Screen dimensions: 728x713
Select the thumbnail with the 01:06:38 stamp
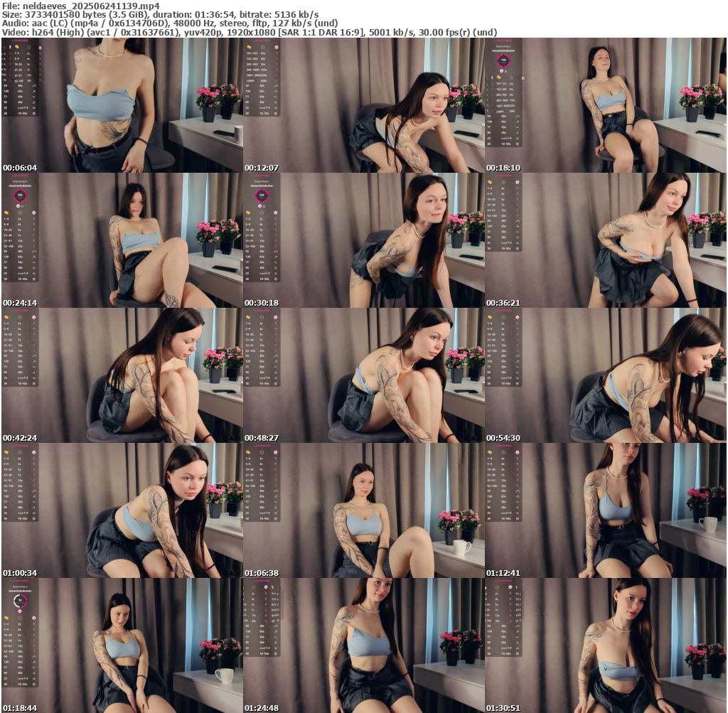click(363, 510)
